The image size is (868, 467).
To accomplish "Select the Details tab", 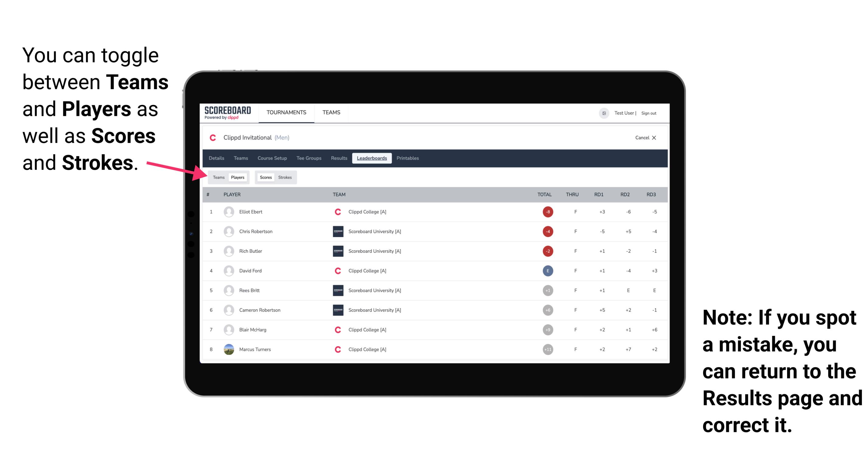I will coord(217,158).
